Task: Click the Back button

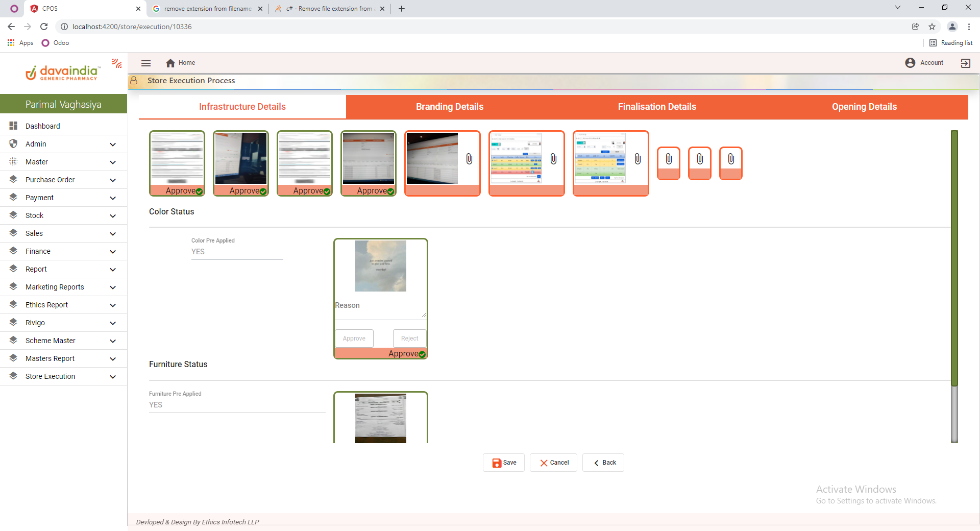Action: (x=603, y=463)
